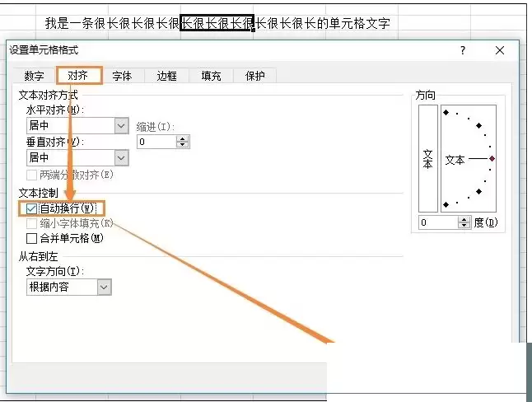Switch to the 保护 tab
The image size is (532, 402).
click(255, 76)
